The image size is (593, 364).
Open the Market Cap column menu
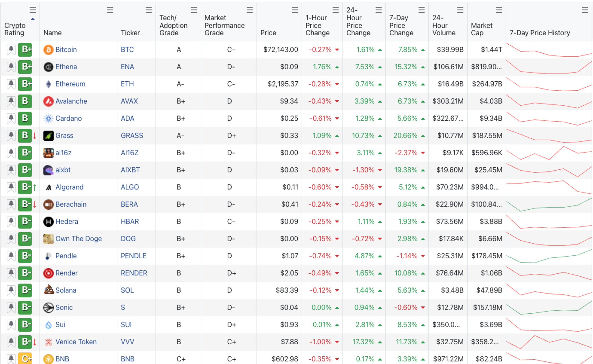coord(499,10)
